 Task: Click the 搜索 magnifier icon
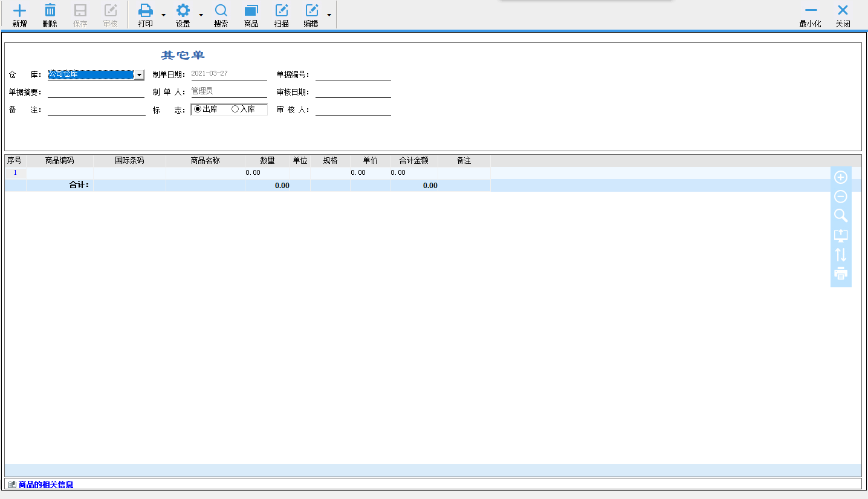pyautogui.click(x=221, y=10)
